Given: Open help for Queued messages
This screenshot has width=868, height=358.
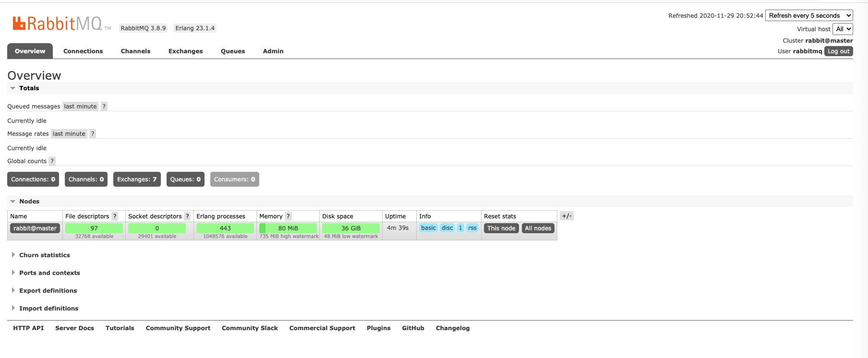Looking at the screenshot, I should [x=104, y=107].
